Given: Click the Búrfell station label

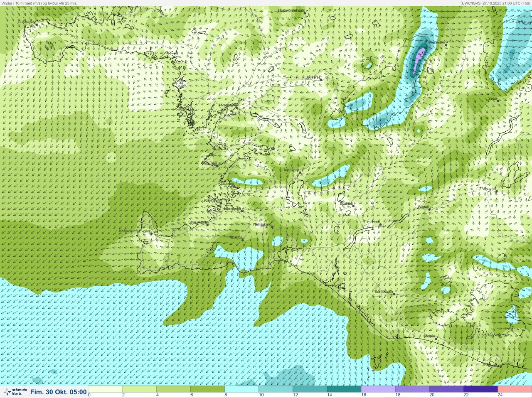Looking at the screenshot, I should click(424, 207).
